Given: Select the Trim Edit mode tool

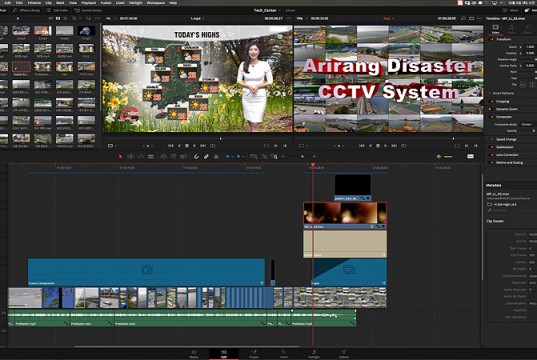Looking at the screenshot, I should tap(130, 157).
